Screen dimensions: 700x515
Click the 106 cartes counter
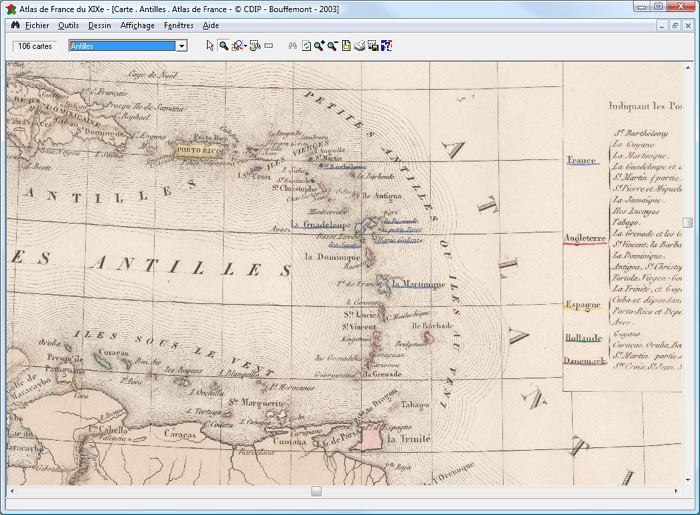pos(35,46)
